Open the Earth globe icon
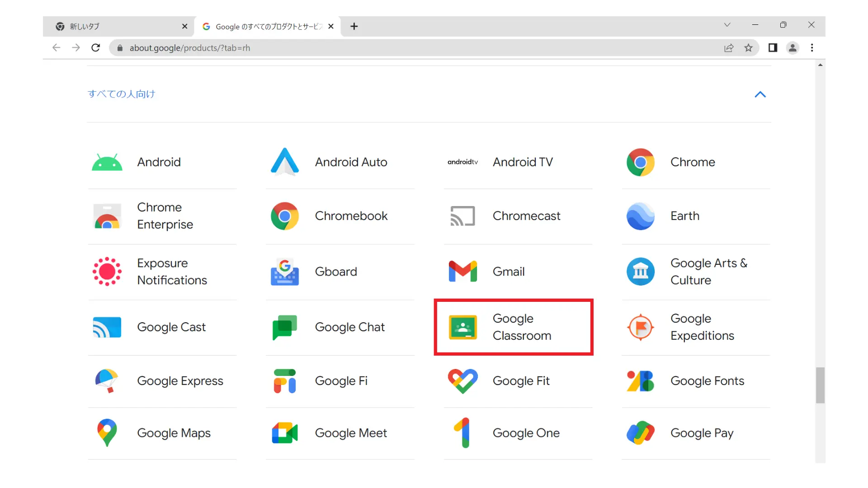The width and height of the screenshot is (868, 488). tap(641, 216)
